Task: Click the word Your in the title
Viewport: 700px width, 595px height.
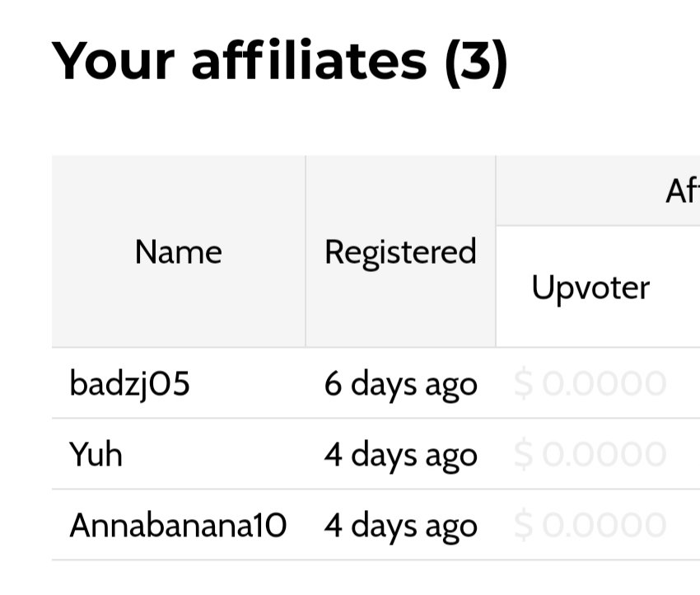Action: click(113, 61)
